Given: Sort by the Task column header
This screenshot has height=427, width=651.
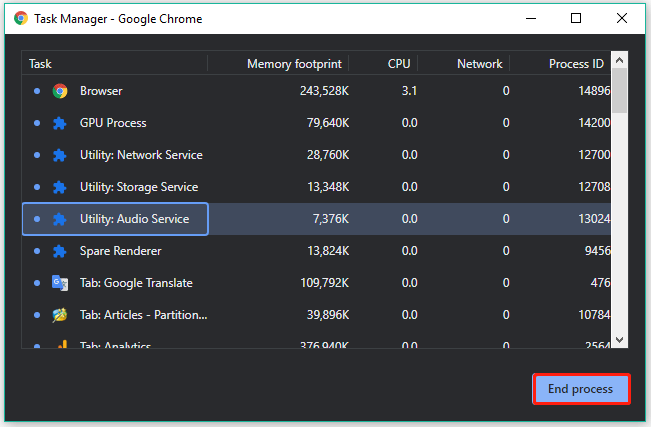Looking at the screenshot, I should 41,64.
